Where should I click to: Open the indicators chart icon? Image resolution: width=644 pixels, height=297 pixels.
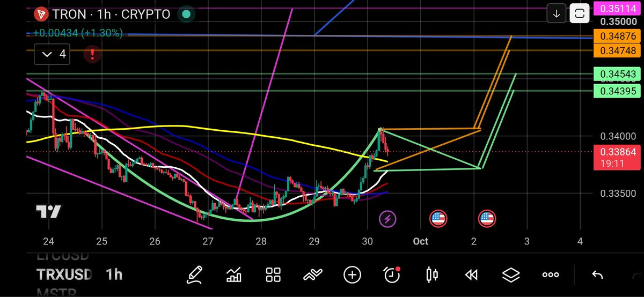coord(234,275)
